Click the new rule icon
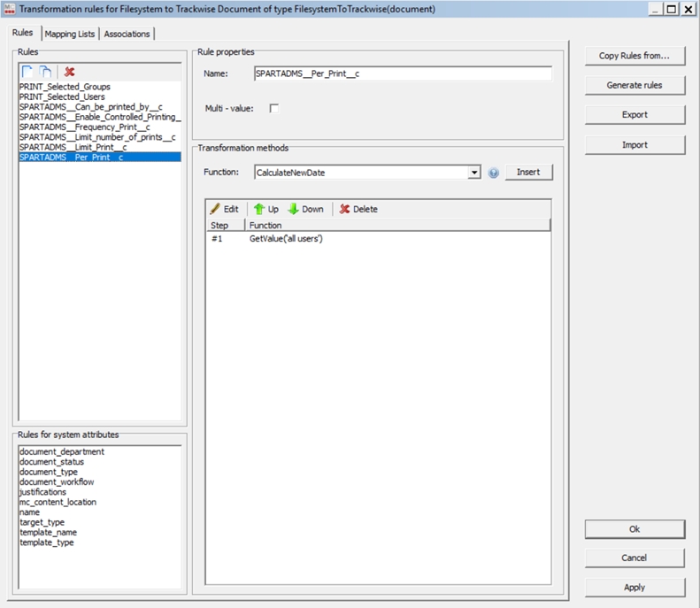Screen dimensions: 700x608 click(x=27, y=71)
